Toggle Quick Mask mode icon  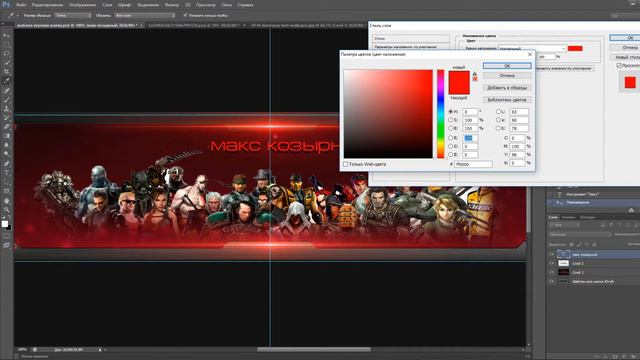pos(6,236)
